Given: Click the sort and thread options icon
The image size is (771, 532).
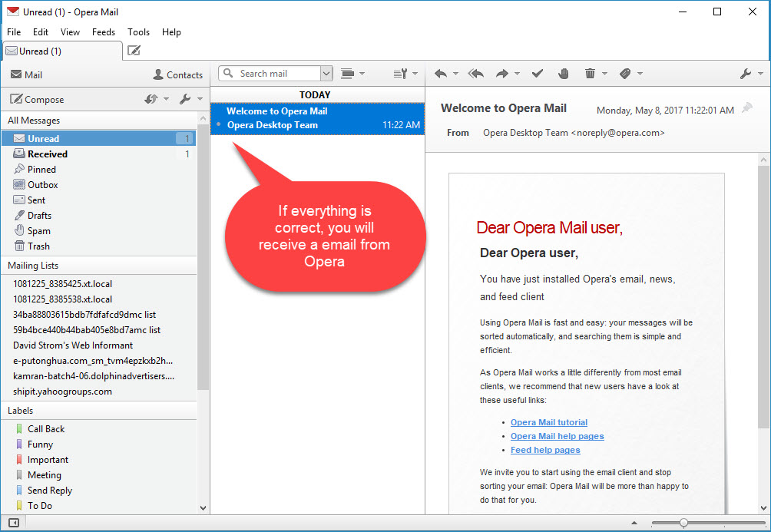Looking at the screenshot, I should (x=401, y=74).
